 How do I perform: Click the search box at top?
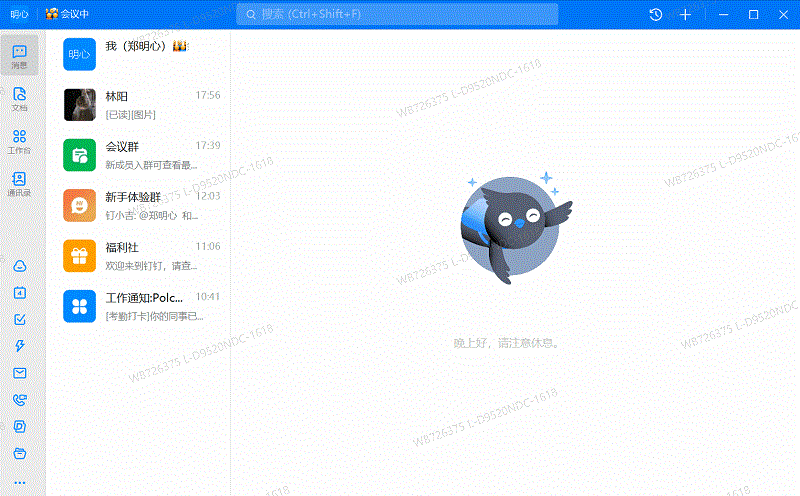click(x=397, y=14)
